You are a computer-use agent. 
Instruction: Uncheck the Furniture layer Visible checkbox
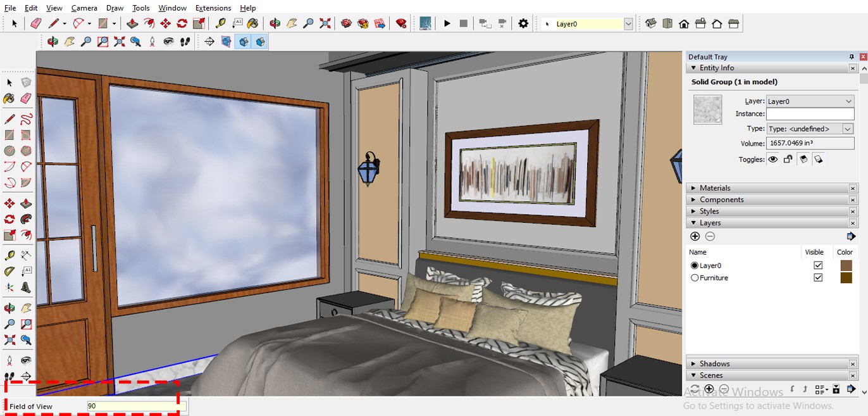pyautogui.click(x=818, y=278)
